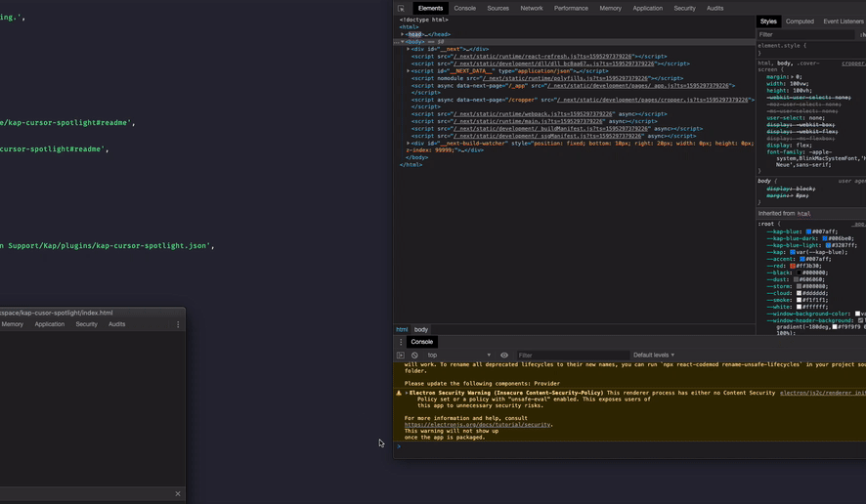866x504 pixels.
Task: Open the Audits tab in the main DevTools
Action: (714, 8)
